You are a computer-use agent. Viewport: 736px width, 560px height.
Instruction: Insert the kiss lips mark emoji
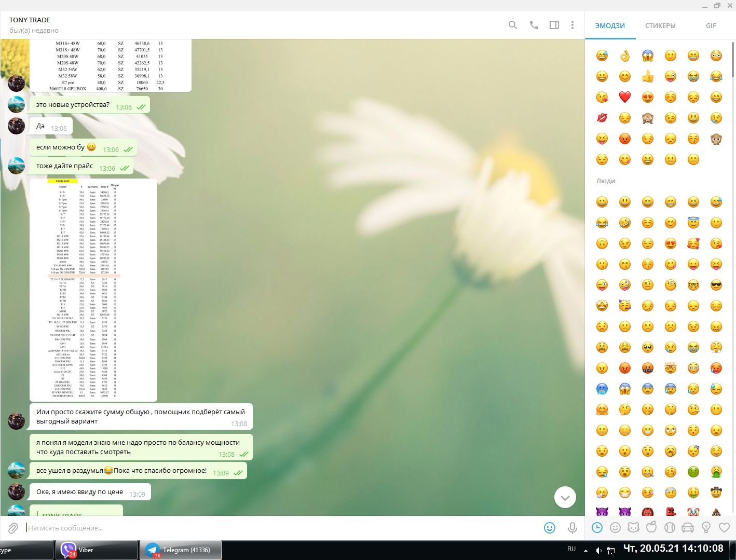coord(602,118)
